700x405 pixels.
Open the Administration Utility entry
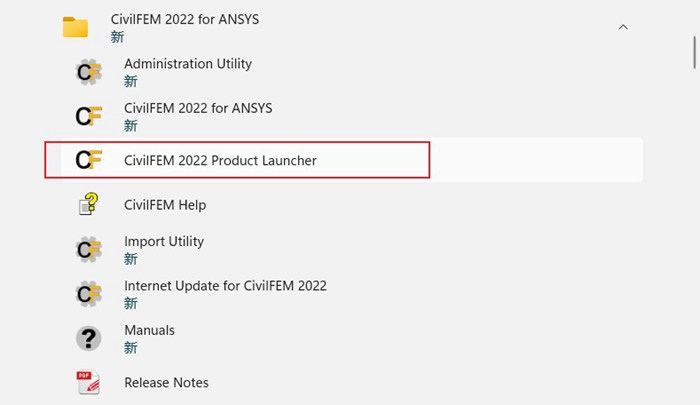(343, 72)
